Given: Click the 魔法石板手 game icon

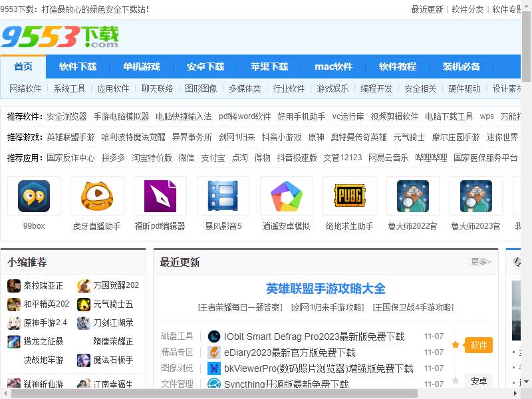Looking at the screenshot, I should pos(84,360).
